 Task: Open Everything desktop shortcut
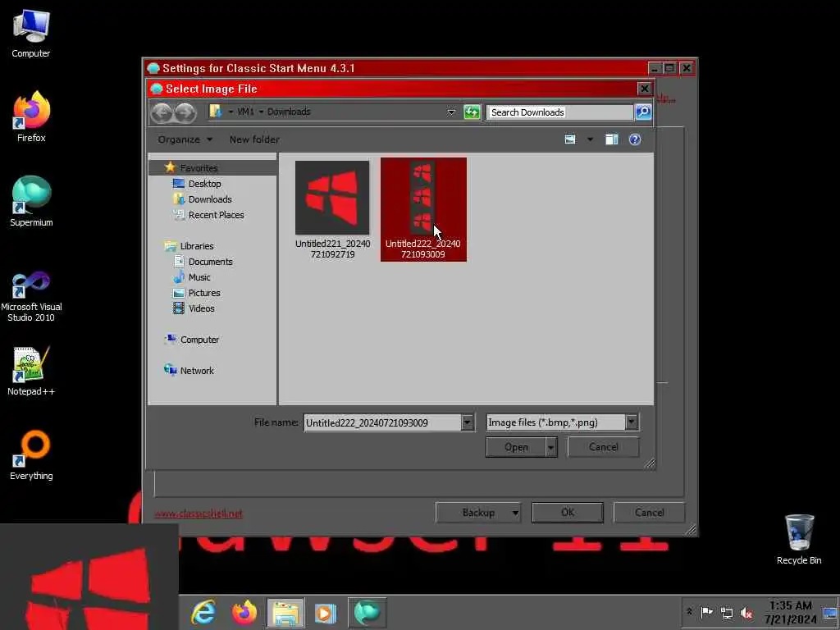[31, 455]
